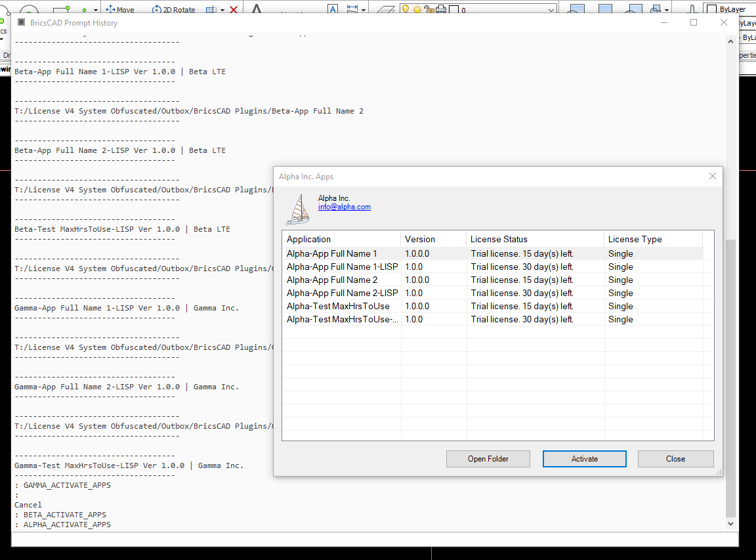Select the truncated Alpha-Test MaxHrsToUse-... row
This screenshot has width=756, height=560.
493,319
